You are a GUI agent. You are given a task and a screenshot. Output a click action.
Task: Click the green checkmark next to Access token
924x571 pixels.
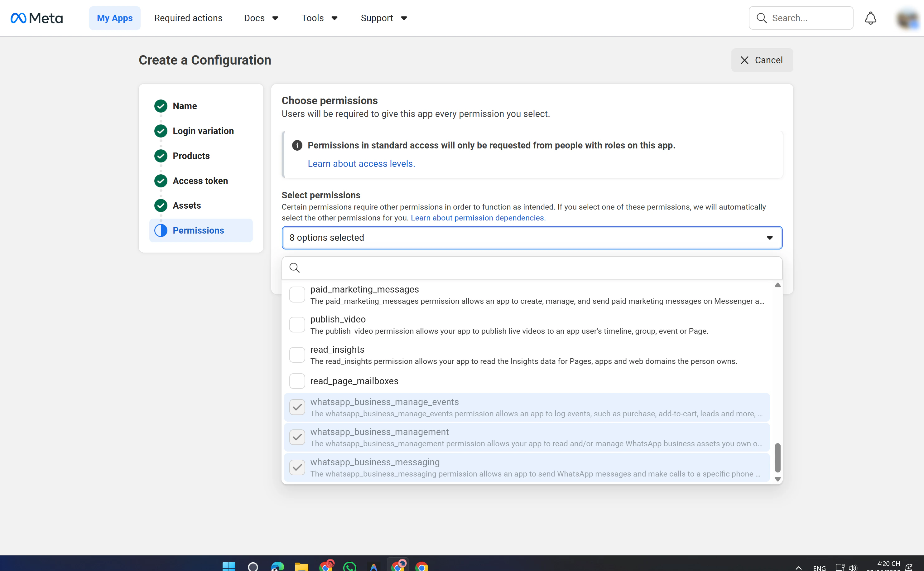(x=161, y=181)
